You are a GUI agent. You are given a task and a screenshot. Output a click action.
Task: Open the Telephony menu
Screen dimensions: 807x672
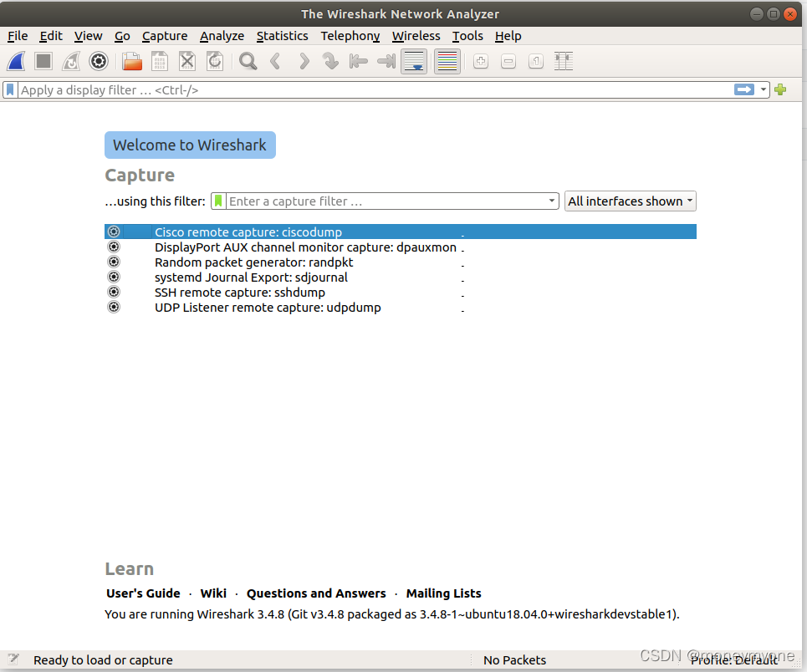350,36
